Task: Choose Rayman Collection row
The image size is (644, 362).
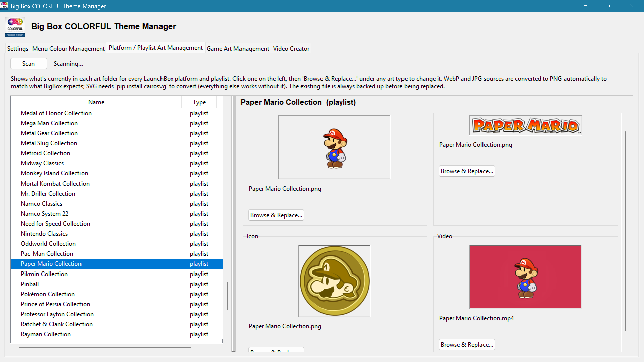Action: pos(117,334)
